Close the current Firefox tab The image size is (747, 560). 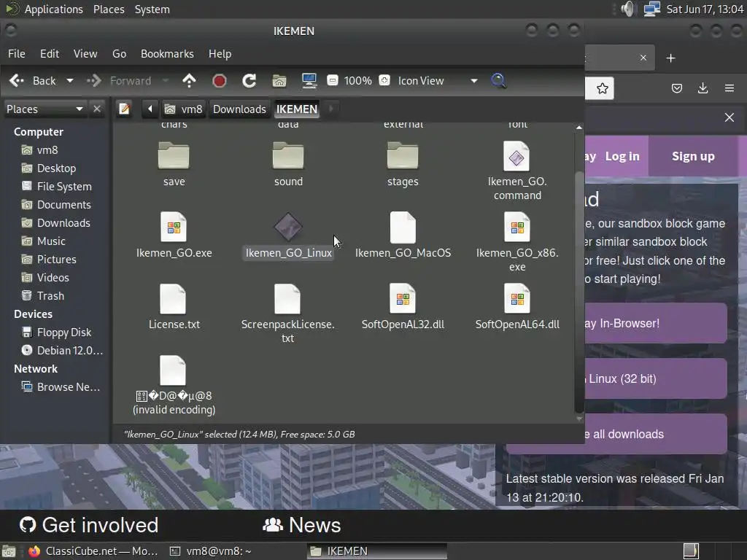pos(643,58)
